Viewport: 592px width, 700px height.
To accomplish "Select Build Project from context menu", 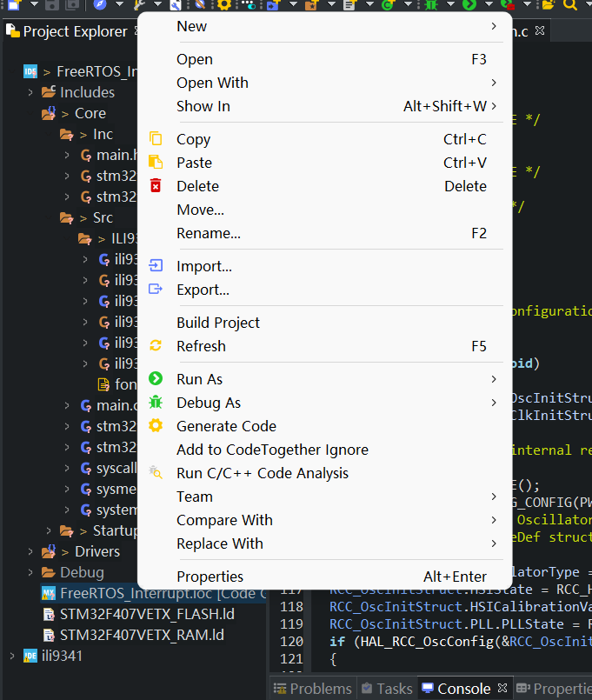I will coord(218,323).
